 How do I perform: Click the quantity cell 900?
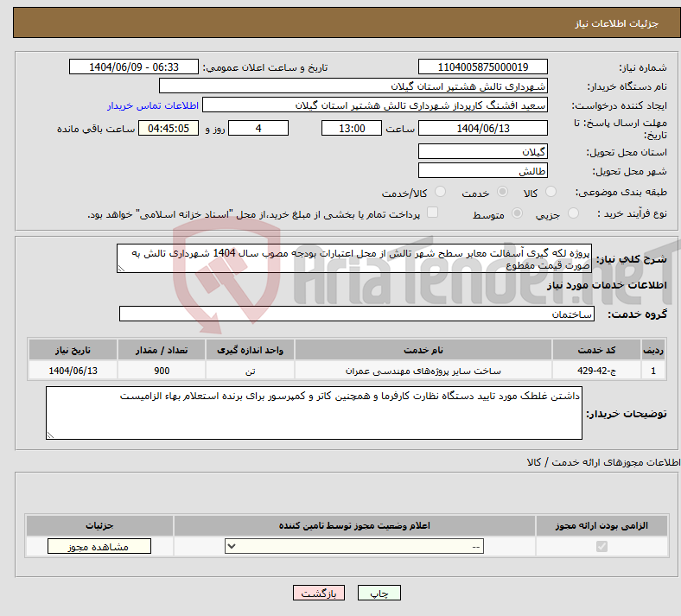162,371
